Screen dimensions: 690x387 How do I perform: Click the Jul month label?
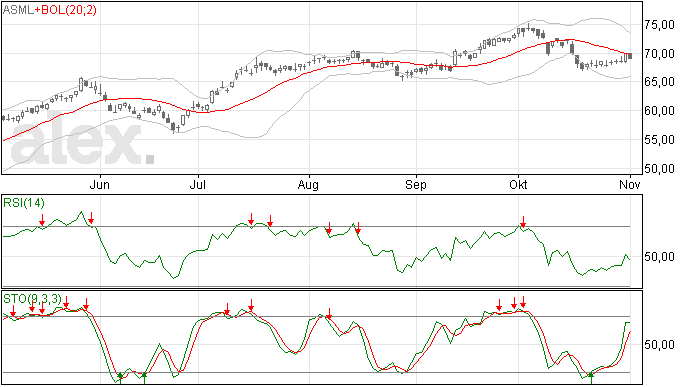tap(198, 184)
